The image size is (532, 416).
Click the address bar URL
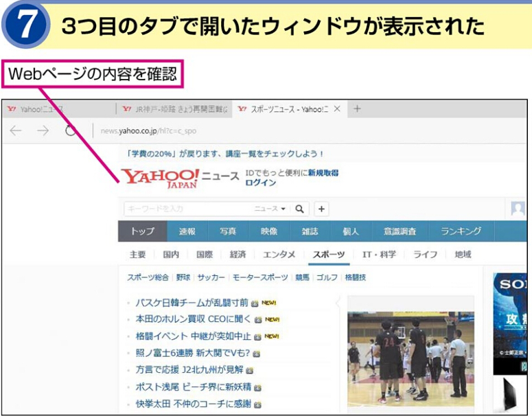[148, 131]
